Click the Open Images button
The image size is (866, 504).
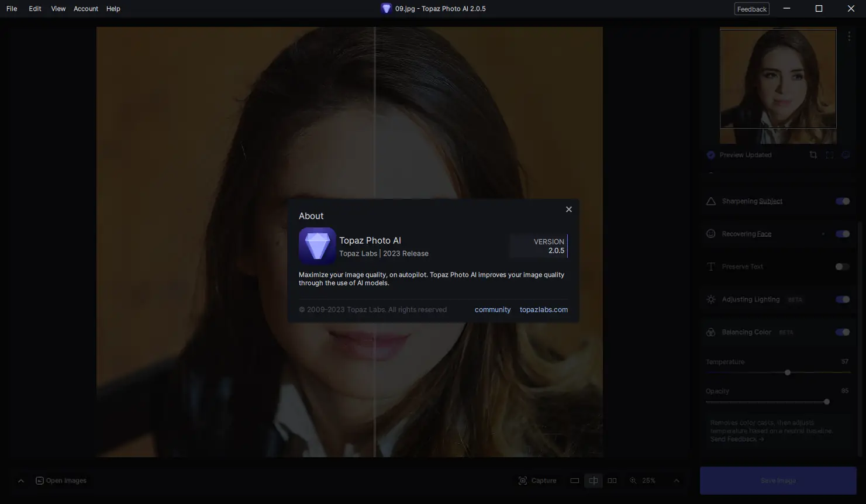tap(61, 481)
